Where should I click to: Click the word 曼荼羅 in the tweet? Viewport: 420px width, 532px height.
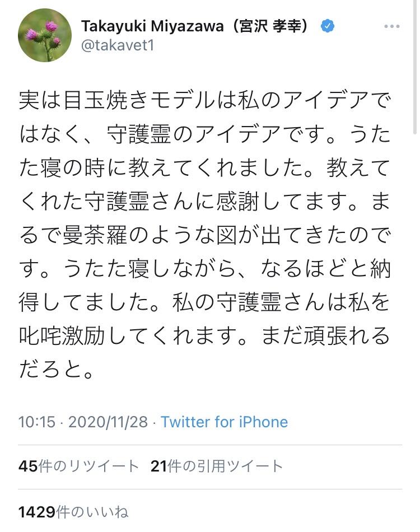pyautogui.click(x=103, y=236)
